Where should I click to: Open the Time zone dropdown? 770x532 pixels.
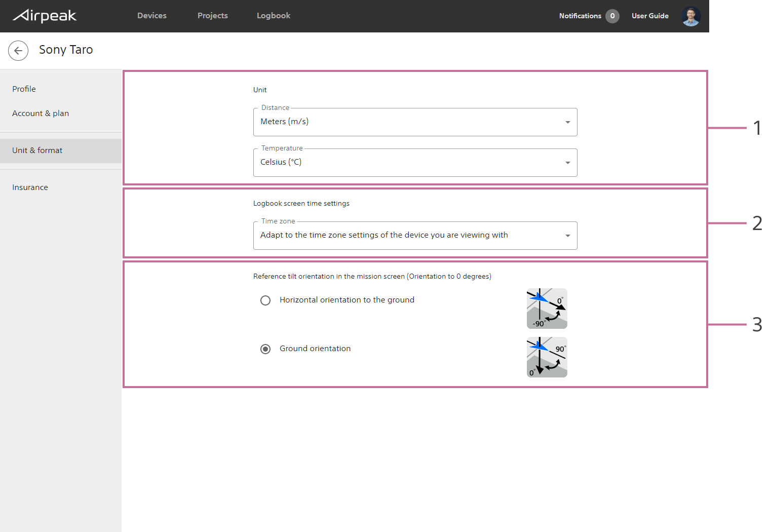[x=415, y=236]
